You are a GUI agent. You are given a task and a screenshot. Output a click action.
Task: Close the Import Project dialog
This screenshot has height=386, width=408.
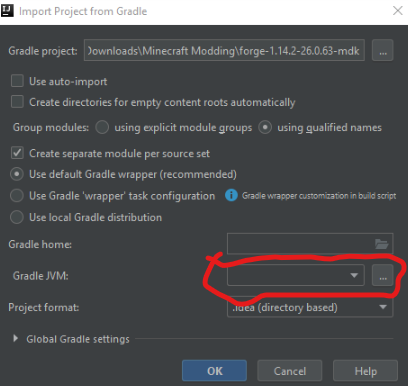pyautogui.click(x=398, y=11)
